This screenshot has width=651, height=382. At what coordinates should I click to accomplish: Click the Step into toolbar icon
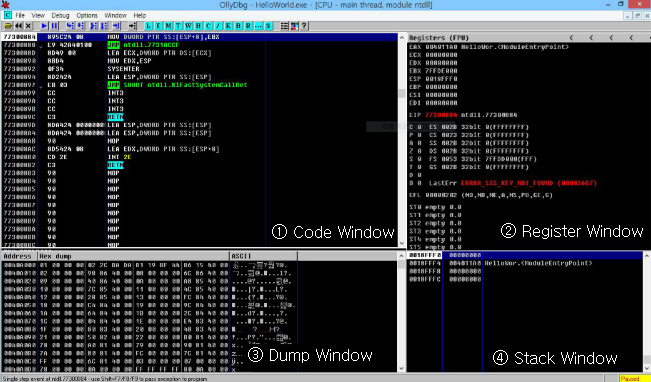tap(70, 26)
